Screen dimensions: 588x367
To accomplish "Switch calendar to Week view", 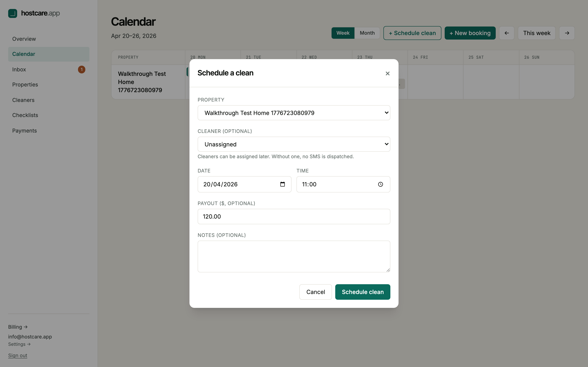I will click(343, 33).
